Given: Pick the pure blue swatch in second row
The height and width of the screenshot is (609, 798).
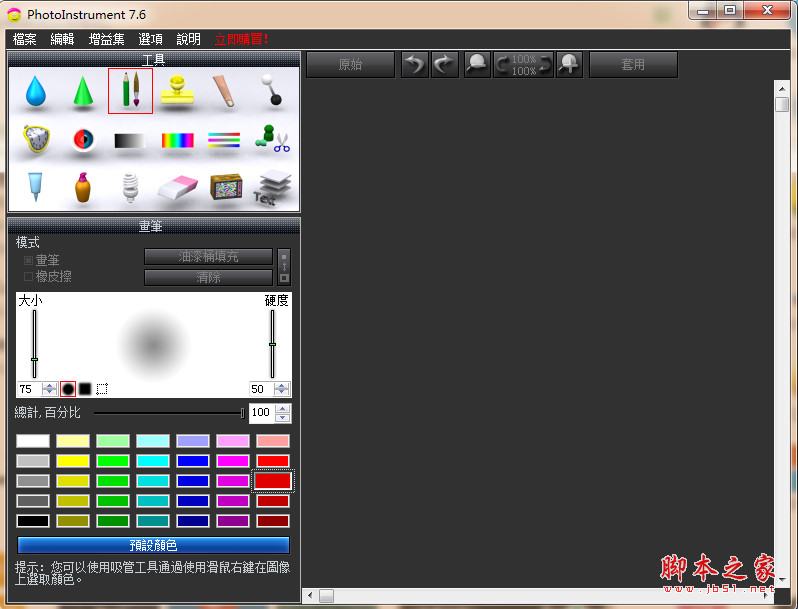Looking at the screenshot, I should [193, 461].
